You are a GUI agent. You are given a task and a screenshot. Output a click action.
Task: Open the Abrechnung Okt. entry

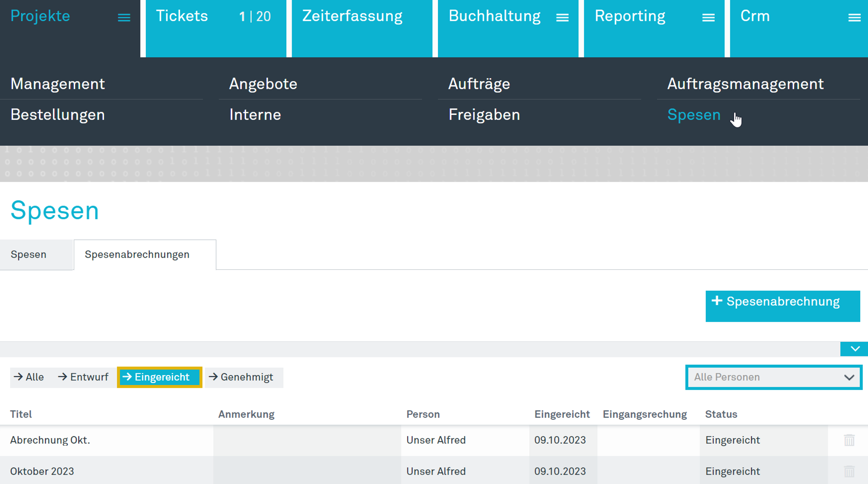[50, 440]
